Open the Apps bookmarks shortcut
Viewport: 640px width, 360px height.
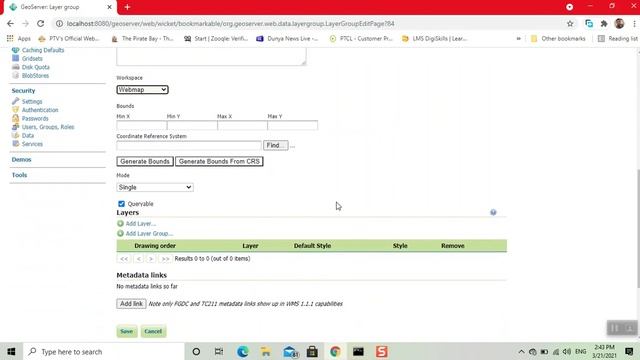pyautogui.click(x=19, y=38)
